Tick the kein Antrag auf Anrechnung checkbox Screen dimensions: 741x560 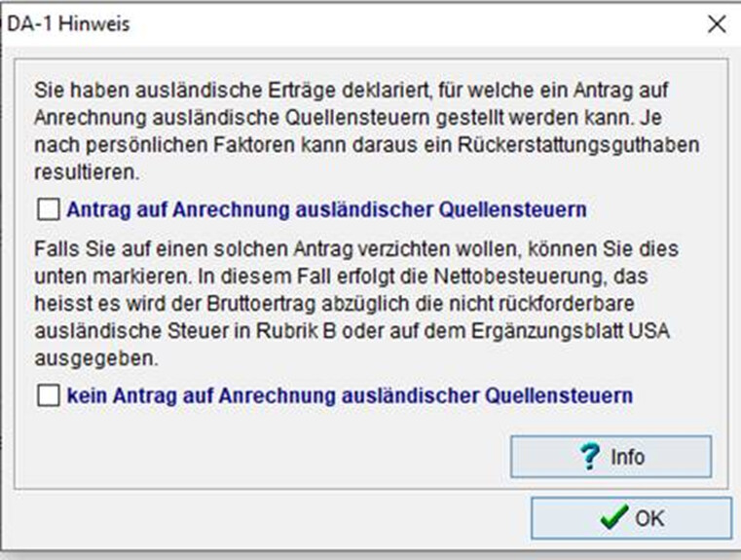coord(47,395)
